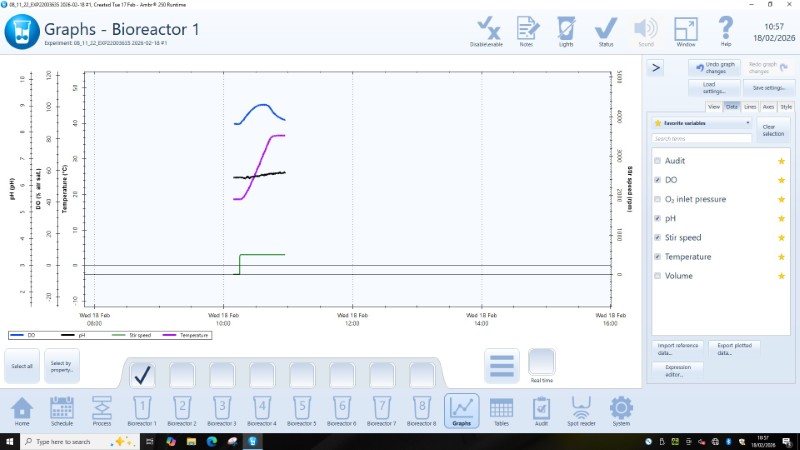This screenshot has height=450, width=800.
Task: Open System settings gear icon
Action: click(x=621, y=409)
